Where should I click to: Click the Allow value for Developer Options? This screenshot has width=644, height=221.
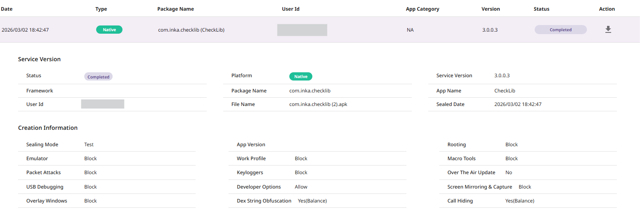301,187
